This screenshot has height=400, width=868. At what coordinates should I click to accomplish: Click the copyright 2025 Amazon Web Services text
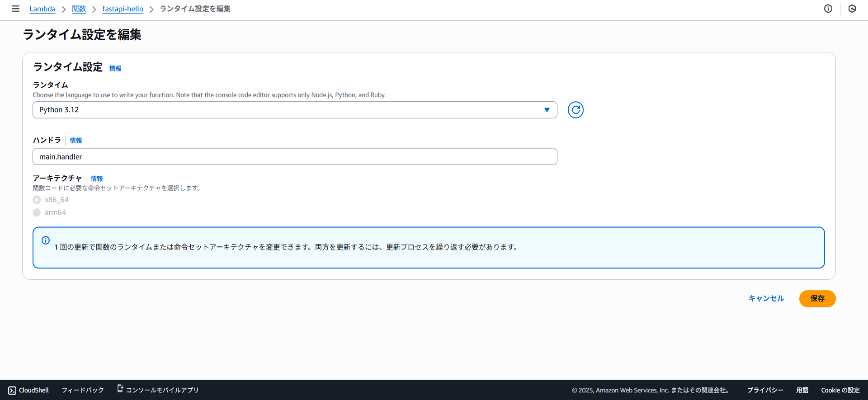click(651, 390)
